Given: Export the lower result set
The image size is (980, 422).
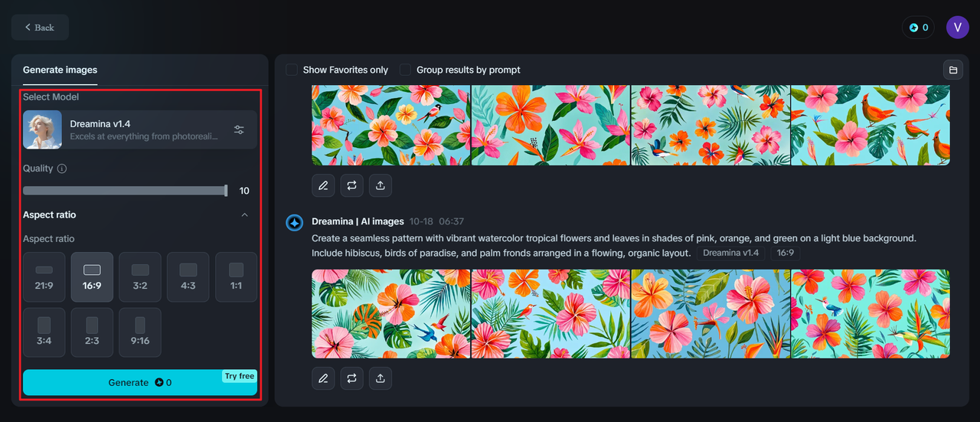Looking at the screenshot, I should (x=381, y=378).
